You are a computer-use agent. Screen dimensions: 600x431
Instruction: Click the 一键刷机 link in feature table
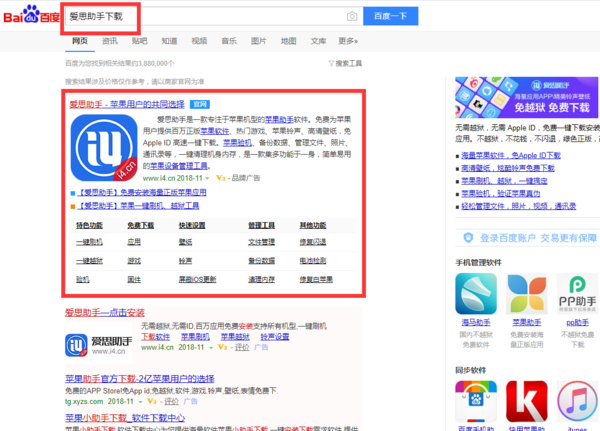pos(89,241)
